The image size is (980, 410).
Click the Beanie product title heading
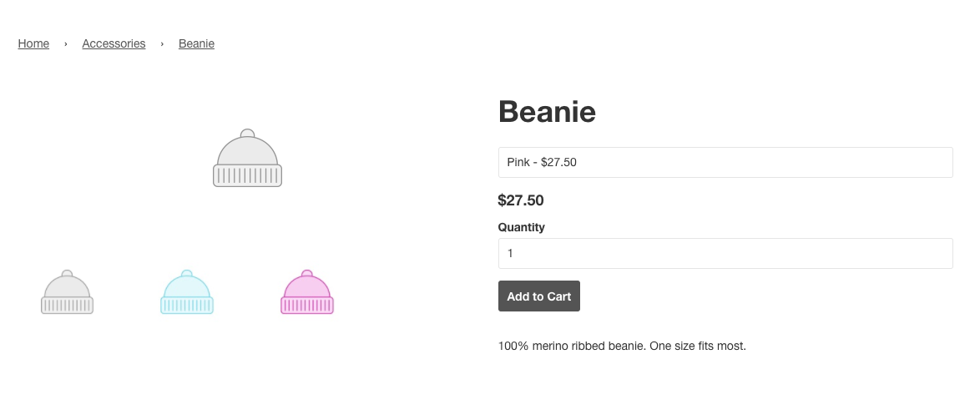pos(547,111)
